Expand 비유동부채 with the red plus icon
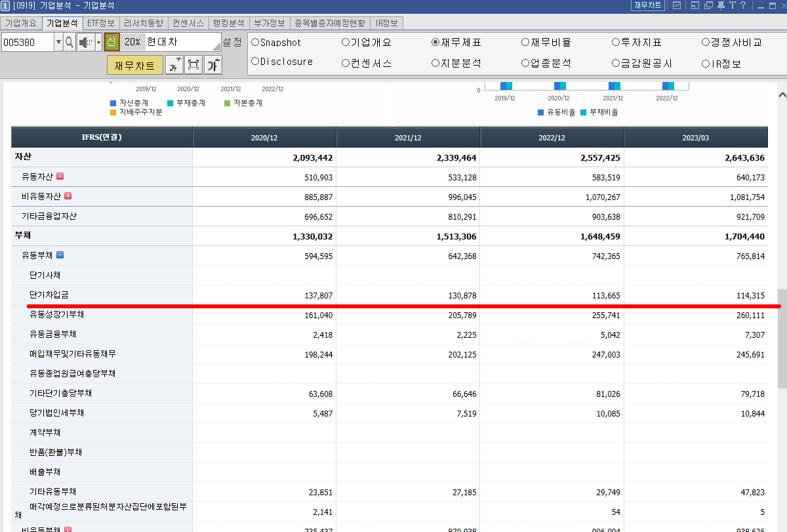The height and width of the screenshot is (532, 787). click(x=68, y=529)
